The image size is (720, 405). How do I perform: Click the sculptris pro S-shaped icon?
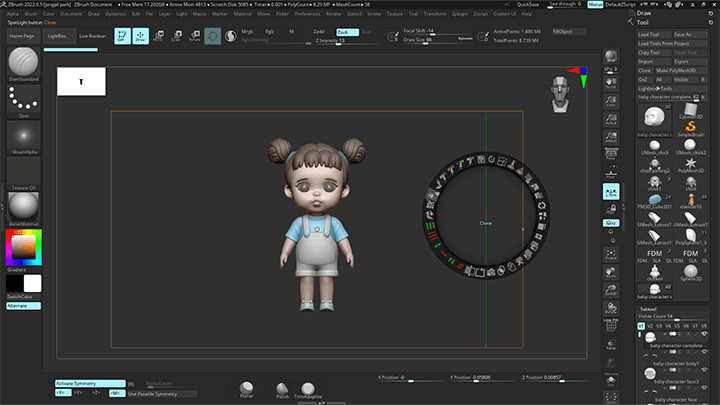point(231,36)
